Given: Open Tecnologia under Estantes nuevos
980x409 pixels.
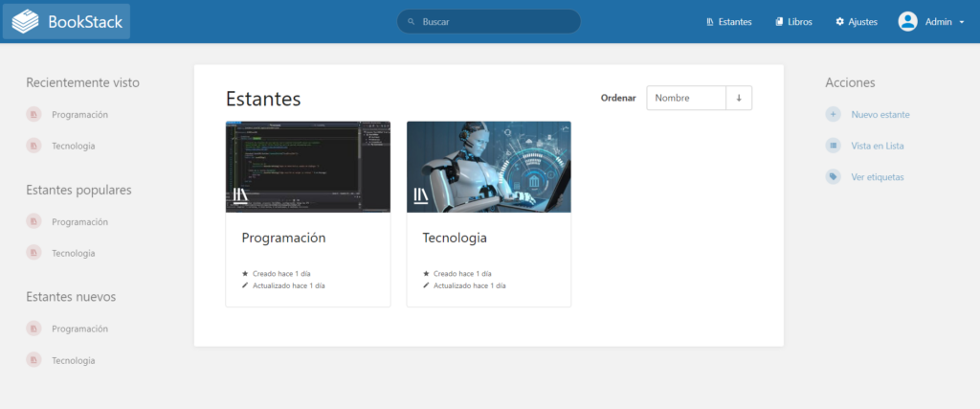Looking at the screenshot, I should click(x=74, y=360).
